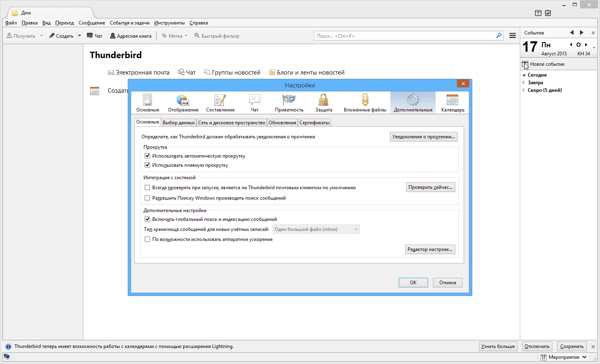The height and width of the screenshot is (364, 600).
Task: Open the Чат settings category
Action: (x=255, y=103)
